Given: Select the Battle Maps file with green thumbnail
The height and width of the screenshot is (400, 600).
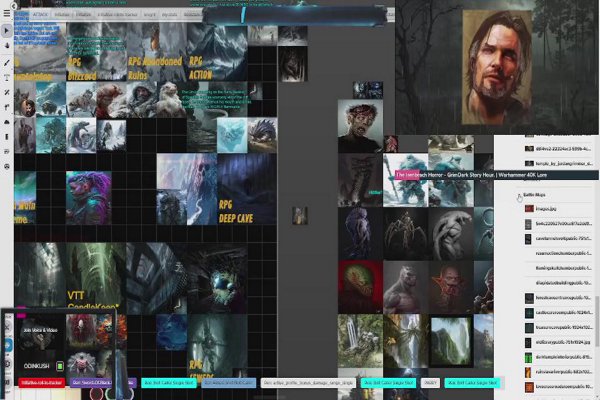Looking at the screenshot, I should (x=558, y=357).
